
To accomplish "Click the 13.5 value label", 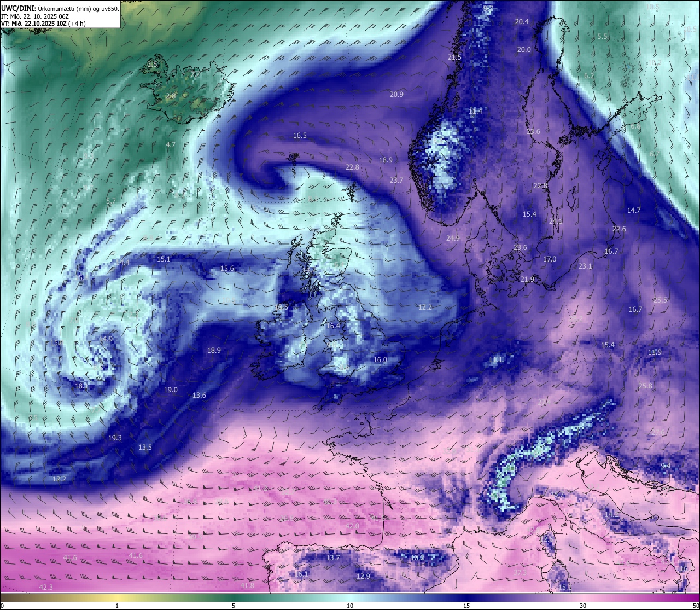I will (145, 448).
